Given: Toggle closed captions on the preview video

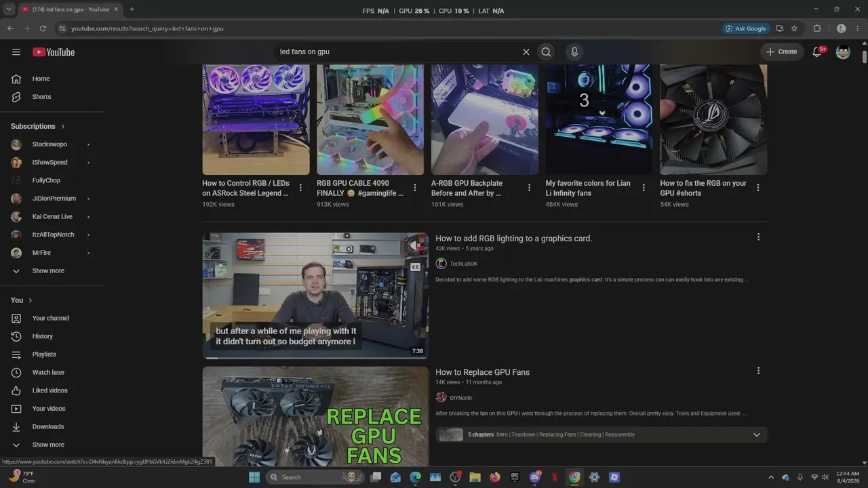Looking at the screenshot, I should pyautogui.click(x=416, y=267).
